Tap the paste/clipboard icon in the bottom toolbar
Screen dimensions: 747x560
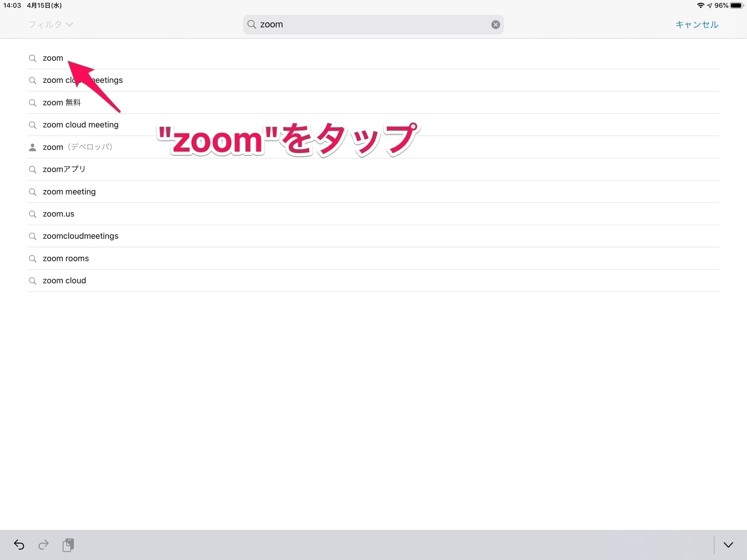tap(68, 545)
